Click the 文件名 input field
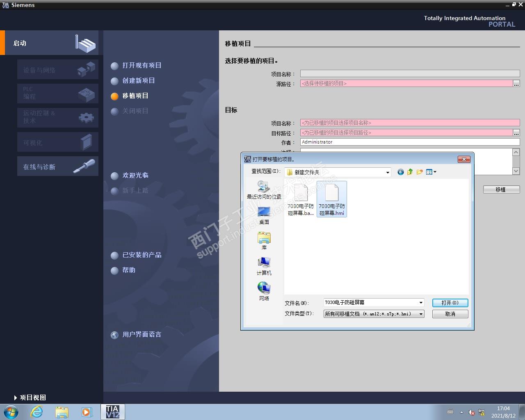Screen dimensions: 525x420 pos(371,303)
